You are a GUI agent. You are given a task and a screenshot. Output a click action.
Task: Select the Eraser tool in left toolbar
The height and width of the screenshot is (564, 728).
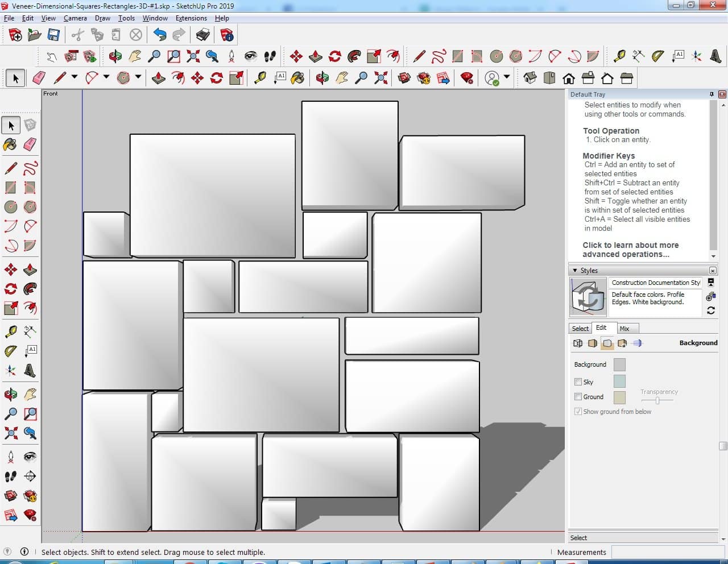point(30,145)
